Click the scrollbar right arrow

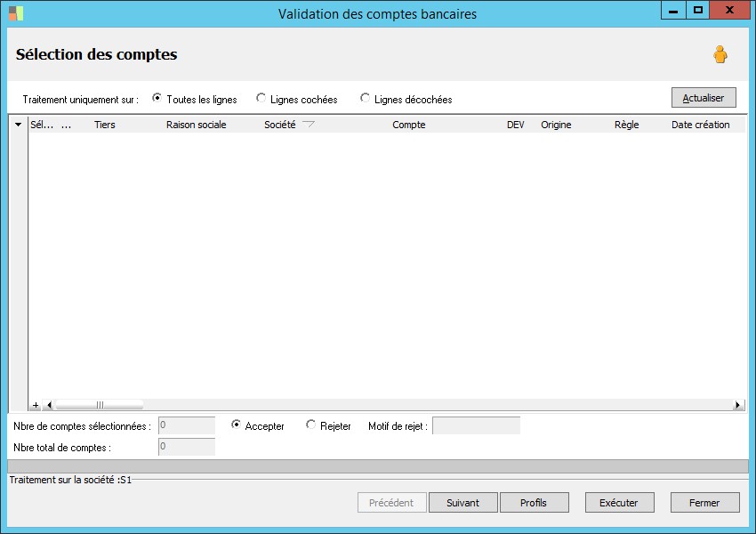pos(738,405)
